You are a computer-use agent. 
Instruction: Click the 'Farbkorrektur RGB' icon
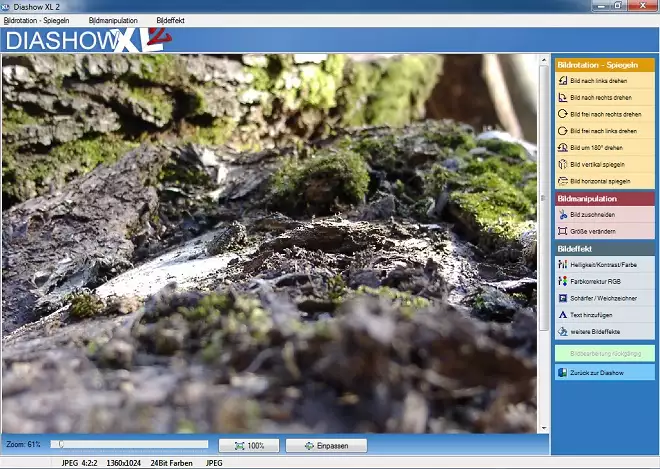pos(563,281)
